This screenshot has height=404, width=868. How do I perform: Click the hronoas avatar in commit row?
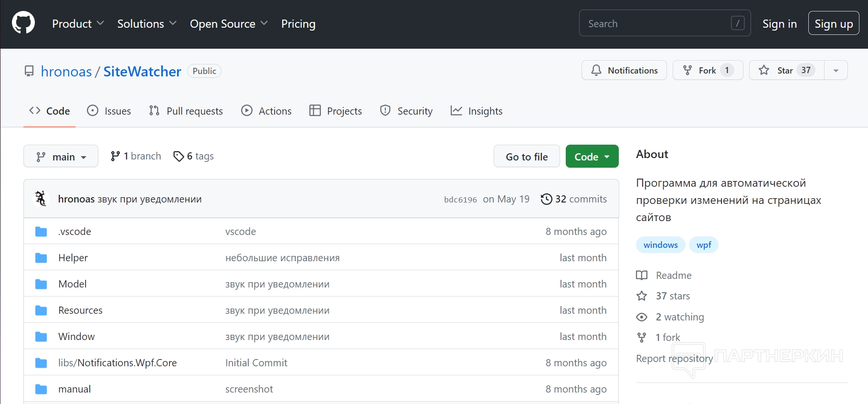41,199
